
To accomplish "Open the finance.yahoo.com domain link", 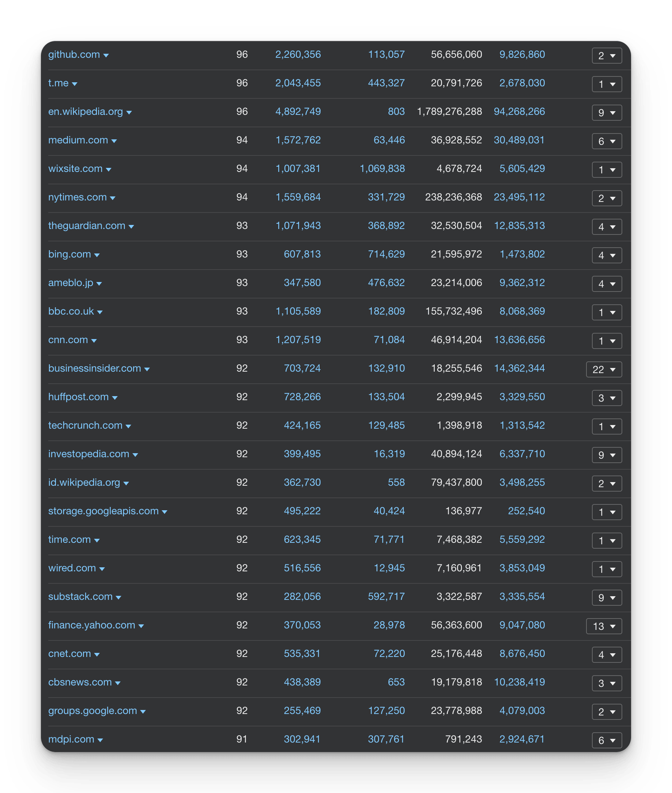I will click(x=91, y=625).
